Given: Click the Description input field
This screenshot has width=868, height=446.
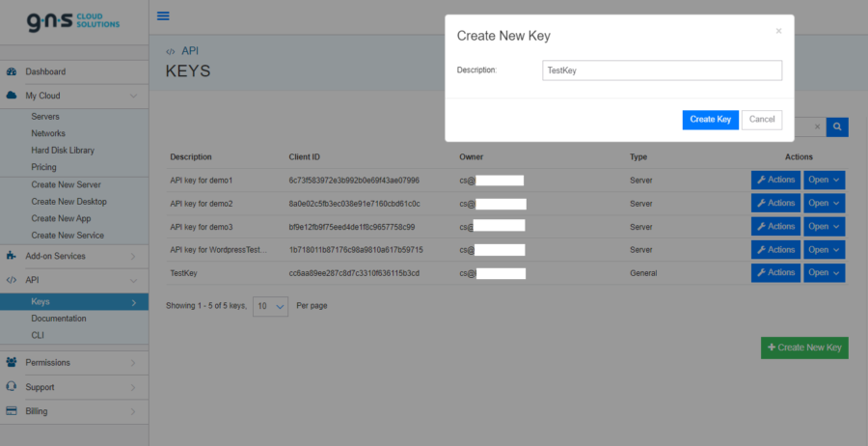Looking at the screenshot, I should click(662, 70).
